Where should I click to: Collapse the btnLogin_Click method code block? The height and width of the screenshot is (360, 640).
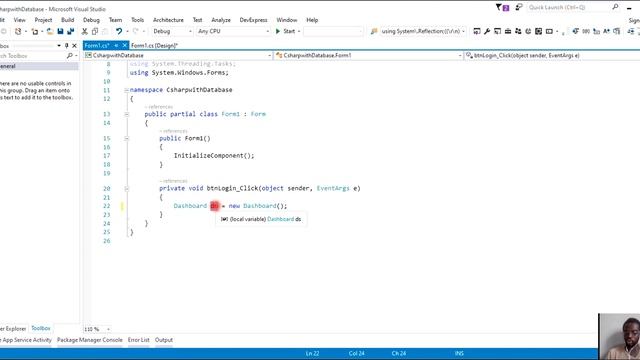[127, 189]
